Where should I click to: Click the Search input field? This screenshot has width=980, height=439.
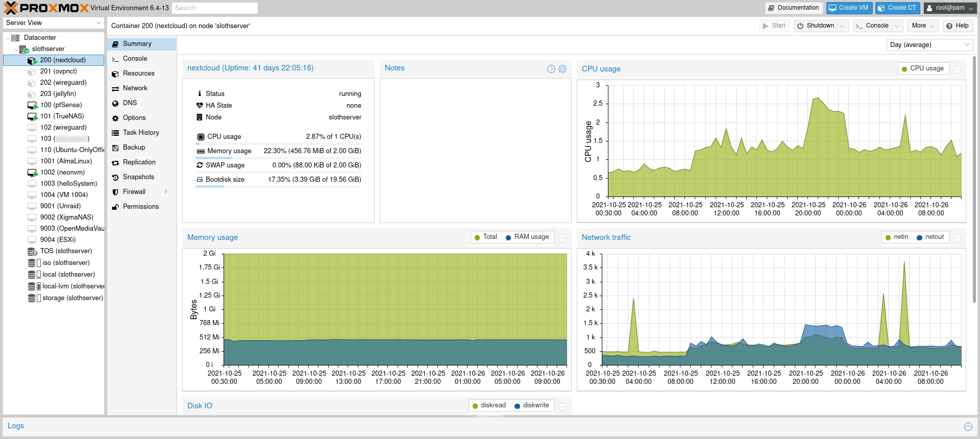[x=214, y=8]
